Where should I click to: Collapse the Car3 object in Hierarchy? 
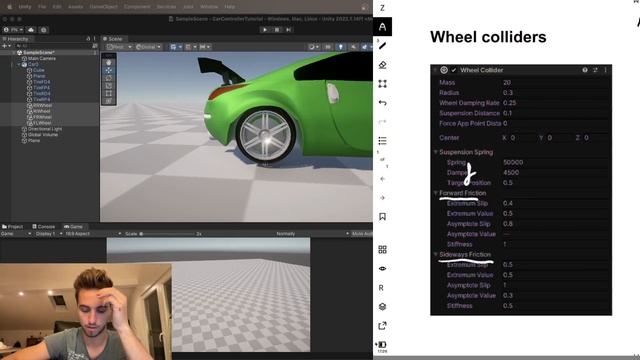pos(19,64)
